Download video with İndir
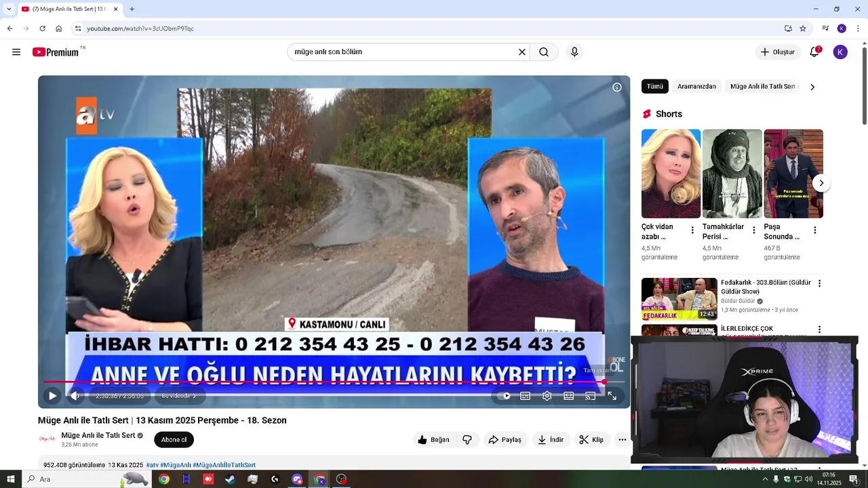 (x=551, y=440)
